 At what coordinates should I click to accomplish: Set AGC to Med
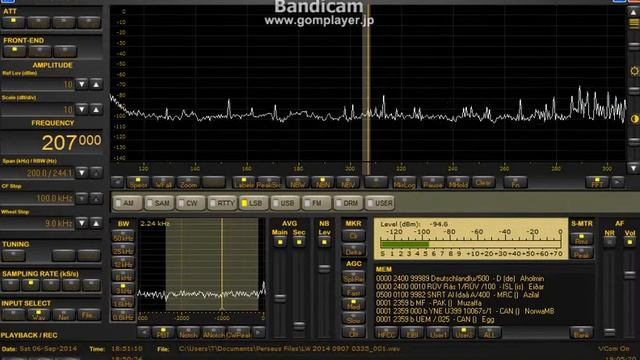coord(353,305)
